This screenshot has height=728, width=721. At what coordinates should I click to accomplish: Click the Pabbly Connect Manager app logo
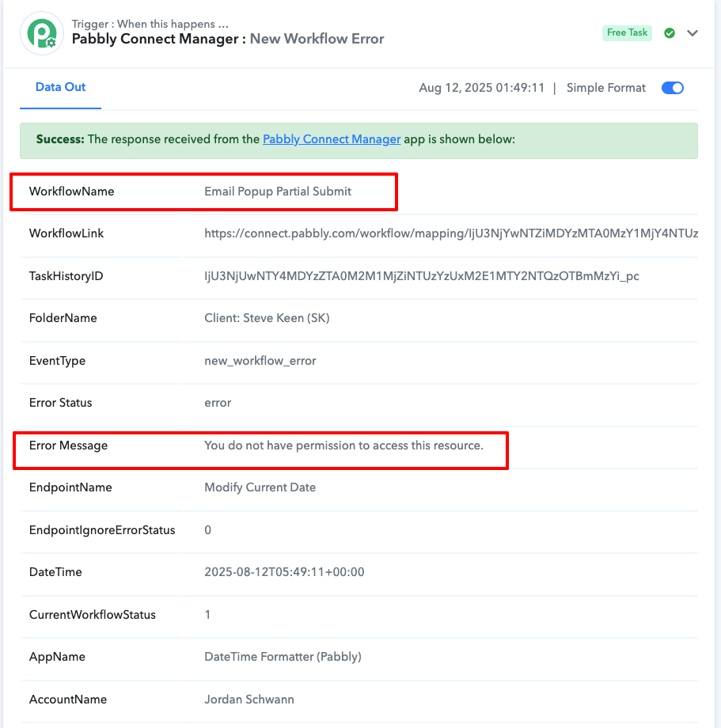[x=42, y=33]
